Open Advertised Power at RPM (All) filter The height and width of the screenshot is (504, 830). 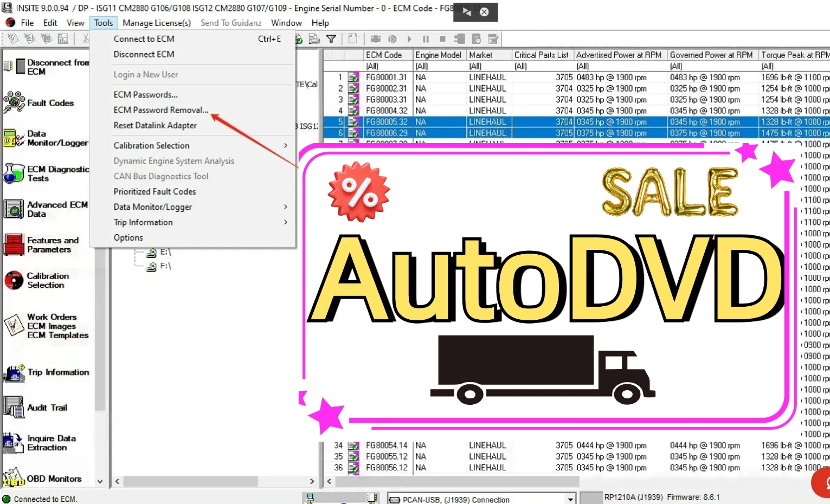(621, 66)
